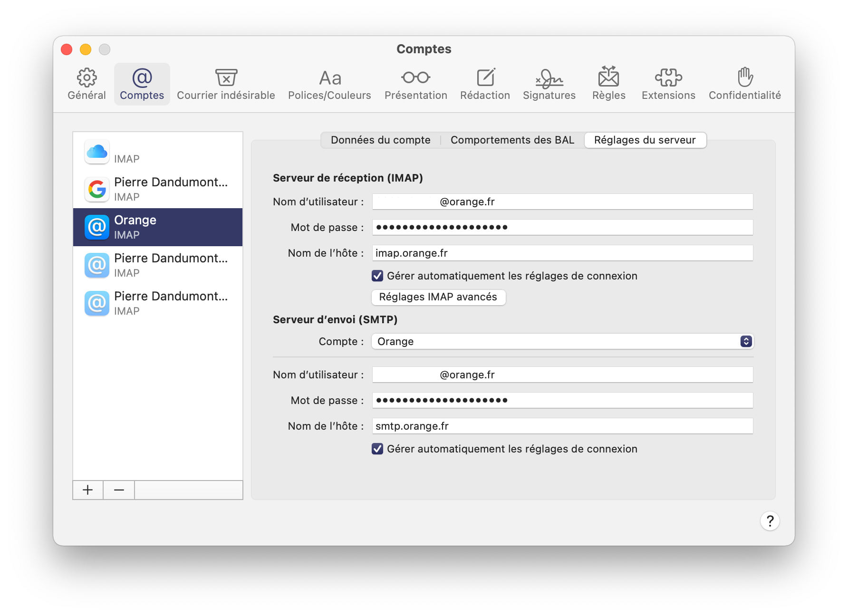Click the SMTP Mot de passe field
The height and width of the screenshot is (616, 848).
point(563,400)
